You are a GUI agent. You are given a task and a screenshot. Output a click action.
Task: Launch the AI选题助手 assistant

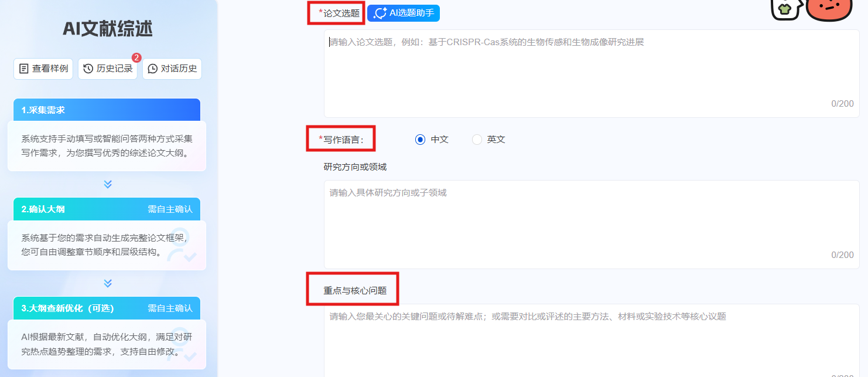click(x=404, y=13)
